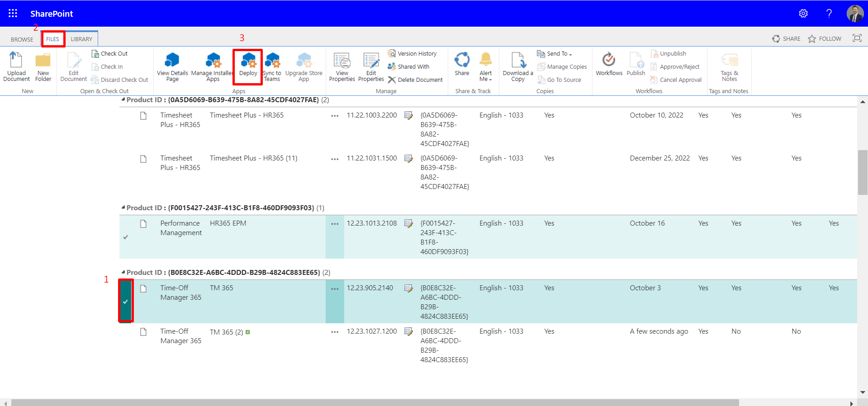Viewport: 868px width, 406px height.
Task: Click file type icon for HR365 EPM row
Action: click(x=143, y=224)
